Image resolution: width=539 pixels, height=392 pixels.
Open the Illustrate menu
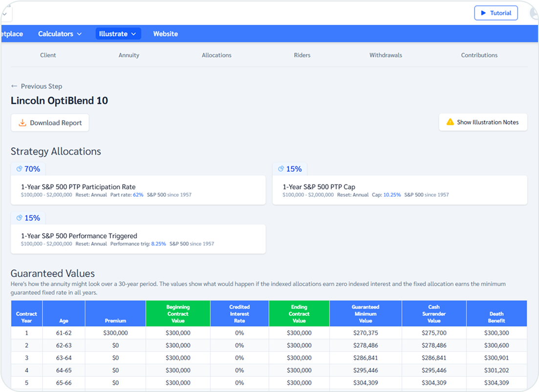coord(118,34)
